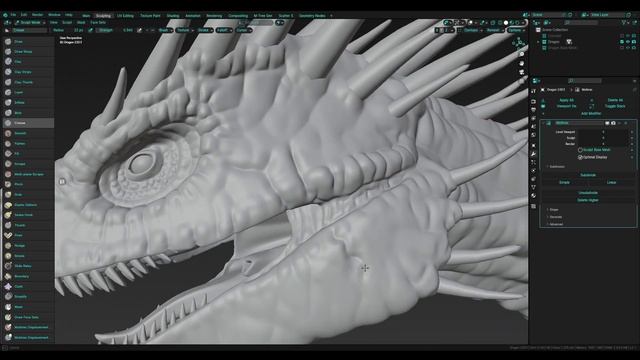This screenshot has height=360, width=640.
Task: Switch to the UV Editing workspace tab
Action: 125,16
